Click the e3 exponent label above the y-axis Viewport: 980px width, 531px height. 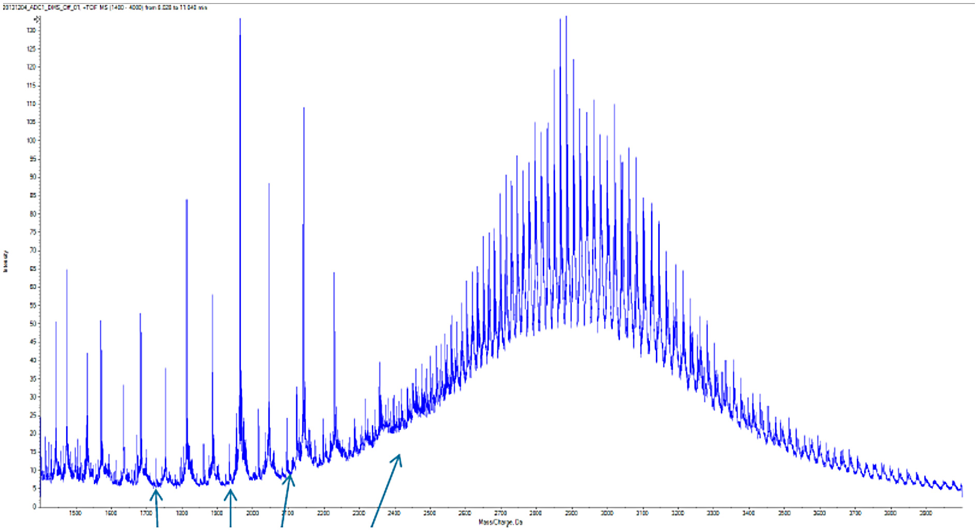click(x=38, y=18)
